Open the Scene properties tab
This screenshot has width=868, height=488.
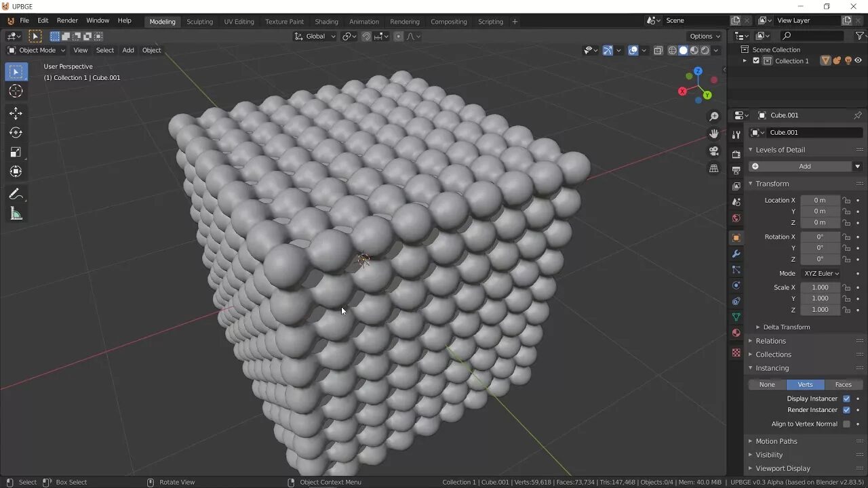[736, 202]
